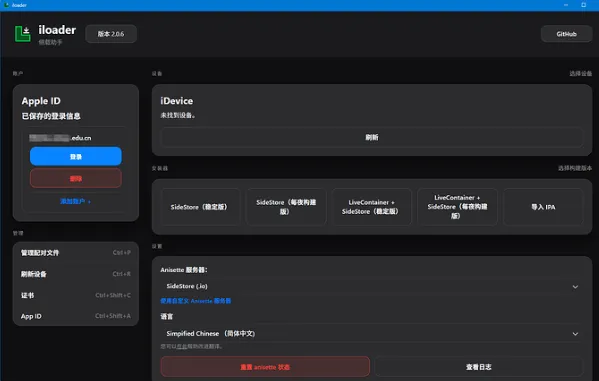The image size is (599, 381).
Task: Click 选择构建版本 label above installers
Action: 575,168
